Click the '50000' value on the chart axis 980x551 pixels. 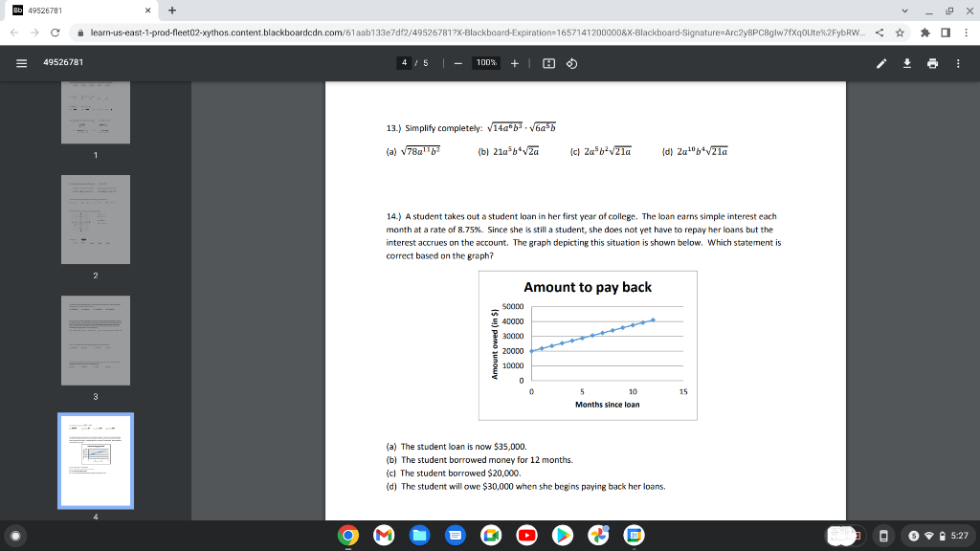click(x=513, y=307)
